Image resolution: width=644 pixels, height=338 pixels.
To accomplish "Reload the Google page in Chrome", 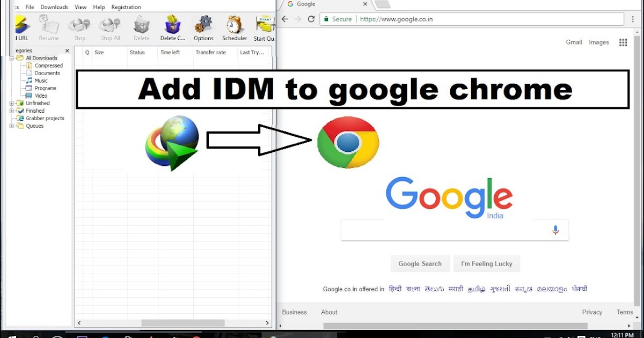I will [311, 19].
